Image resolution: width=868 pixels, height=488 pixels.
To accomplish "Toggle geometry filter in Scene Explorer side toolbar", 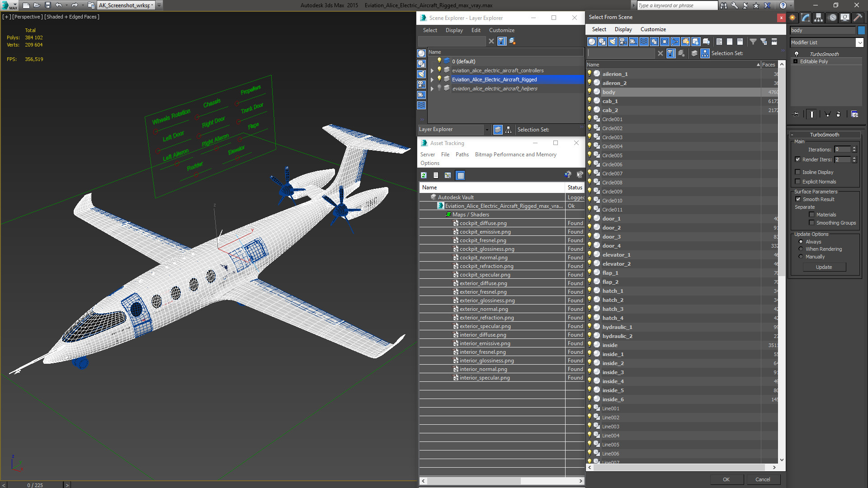I will click(421, 53).
